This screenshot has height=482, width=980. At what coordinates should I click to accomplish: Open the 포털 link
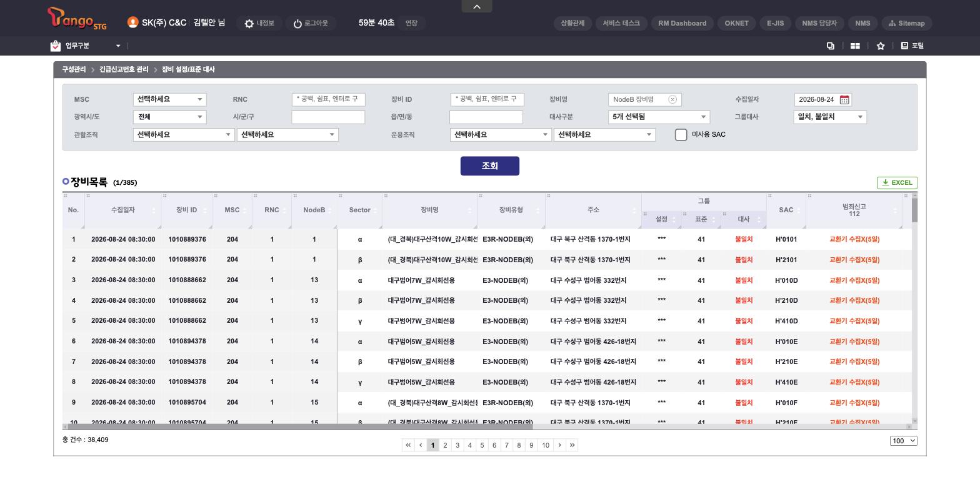point(912,46)
